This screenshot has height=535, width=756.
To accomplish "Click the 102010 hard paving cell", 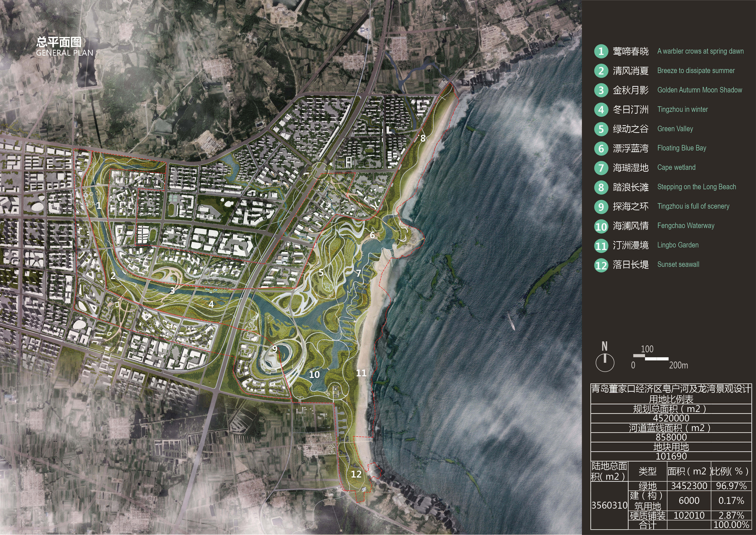I will 689,516.
